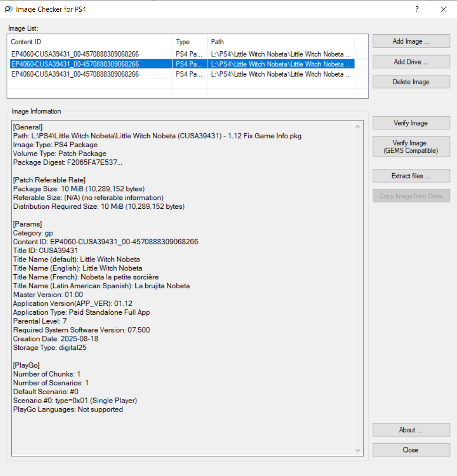Click the Path column header
The height and width of the screenshot is (476, 457).
pos(281,41)
